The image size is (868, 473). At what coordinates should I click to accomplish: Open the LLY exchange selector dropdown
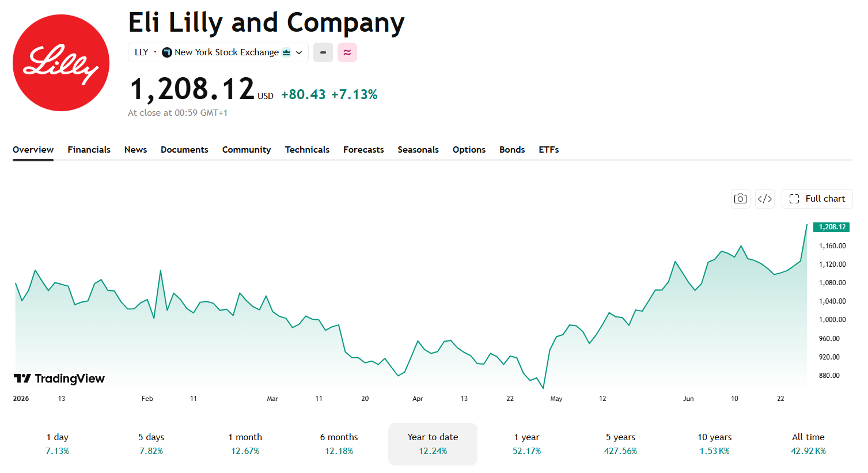[x=218, y=52]
